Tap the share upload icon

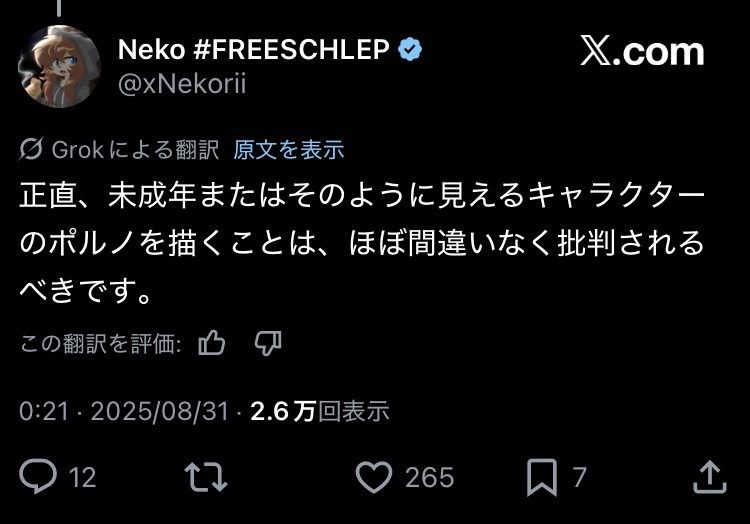(x=709, y=477)
